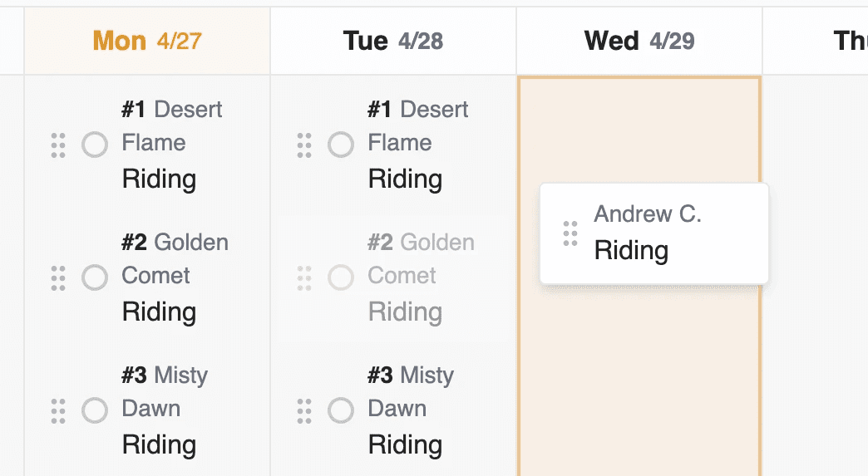Toggle Tuesday #1 Desert Flame circle
The image size is (868, 476).
pos(340,145)
